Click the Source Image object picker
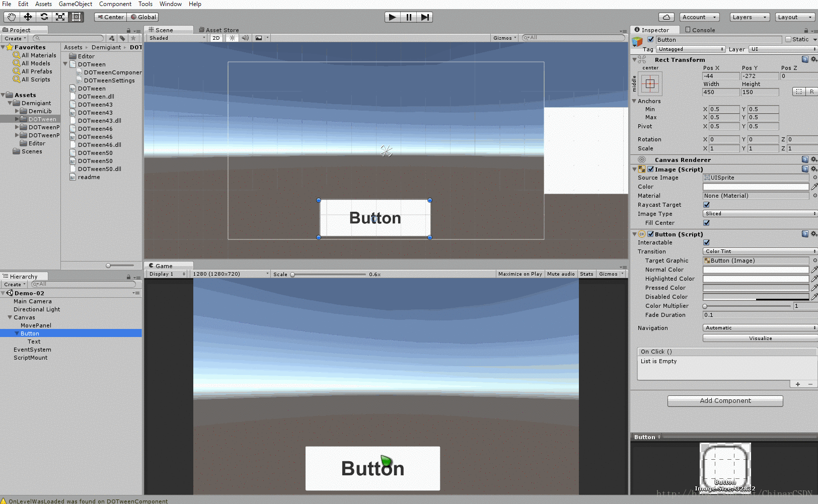This screenshot has height=504, width=818. coord(814,178)
